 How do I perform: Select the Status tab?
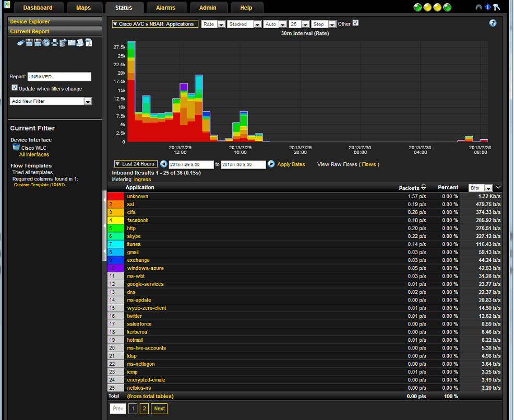tap(124, 7)
